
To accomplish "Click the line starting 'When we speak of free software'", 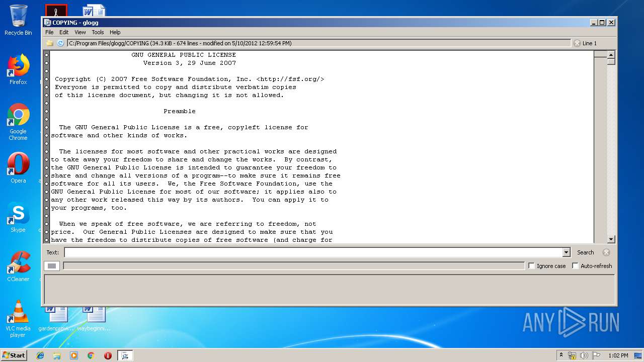I will click(188, 224).
